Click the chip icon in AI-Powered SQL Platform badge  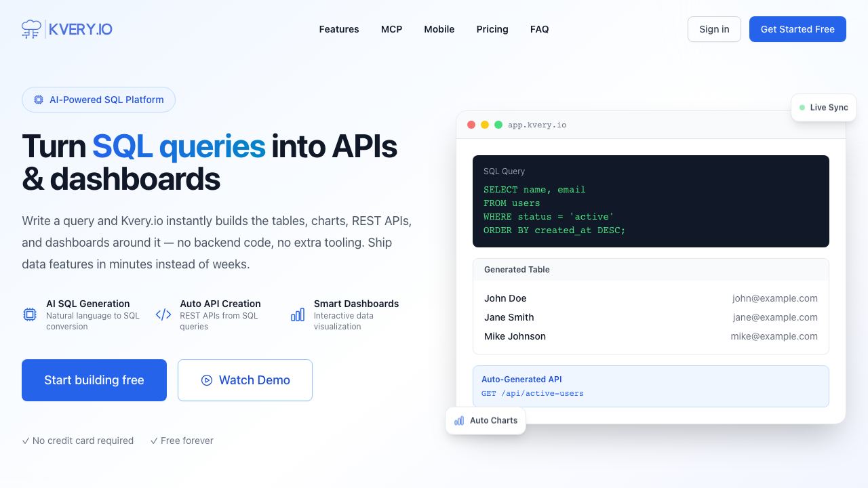click(x=39, y=100)
